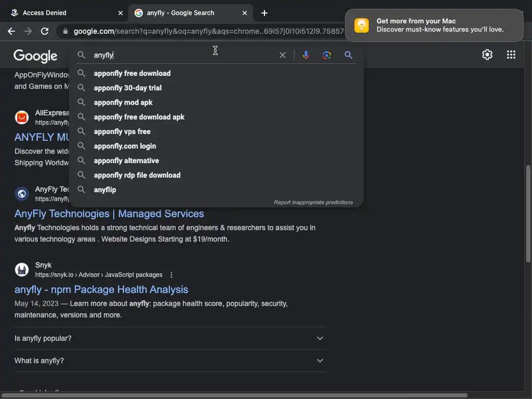Click the vertical page scrollbar
Screen dimensions: 532x399
click(528, 214)
